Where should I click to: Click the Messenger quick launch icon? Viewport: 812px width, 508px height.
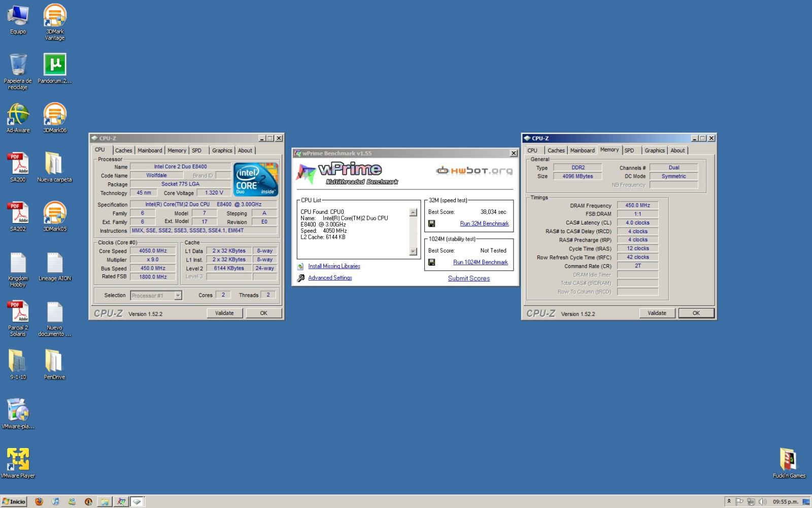[x=72, y=501]
